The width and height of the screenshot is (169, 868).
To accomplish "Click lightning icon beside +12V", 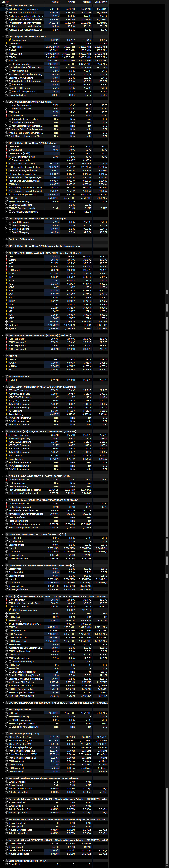I will click(x=7, y=274).
